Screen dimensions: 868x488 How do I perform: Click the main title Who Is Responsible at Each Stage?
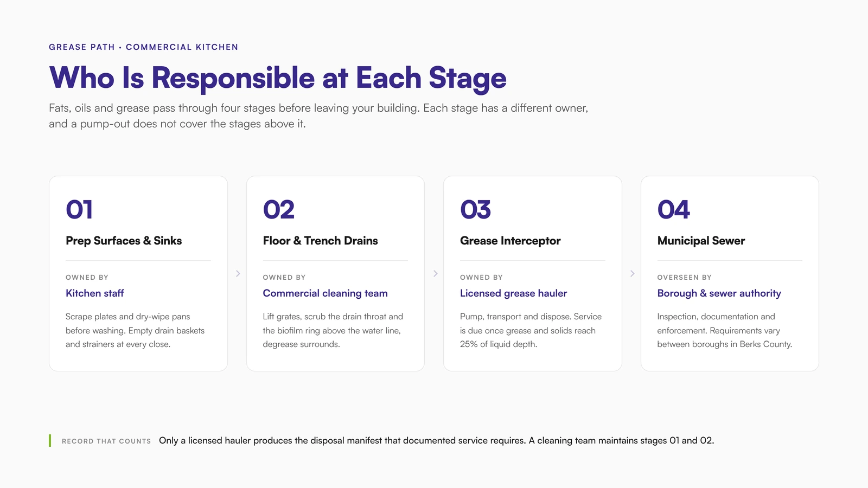pyautogui.click(x=278, y=78)
